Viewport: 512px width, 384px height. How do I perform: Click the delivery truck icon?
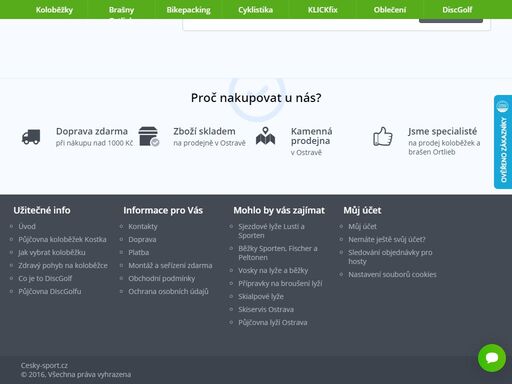pyautogui.click(x=31, y=137)
